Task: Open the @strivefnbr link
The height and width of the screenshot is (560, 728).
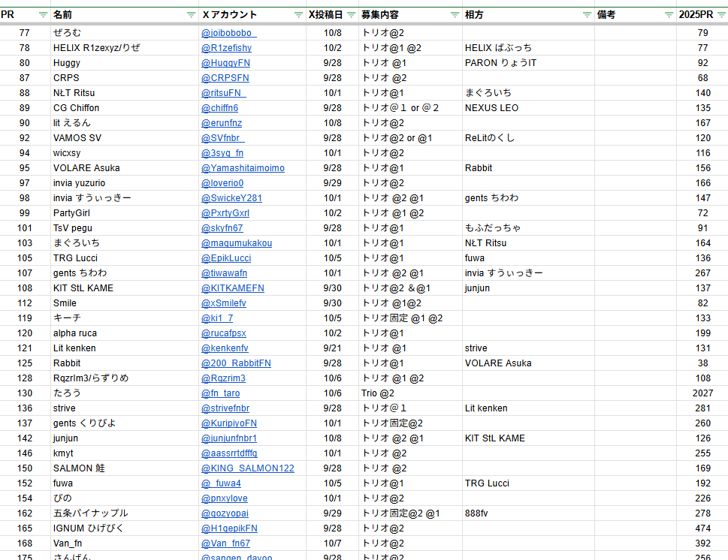Action: click(x=225, y=408)
